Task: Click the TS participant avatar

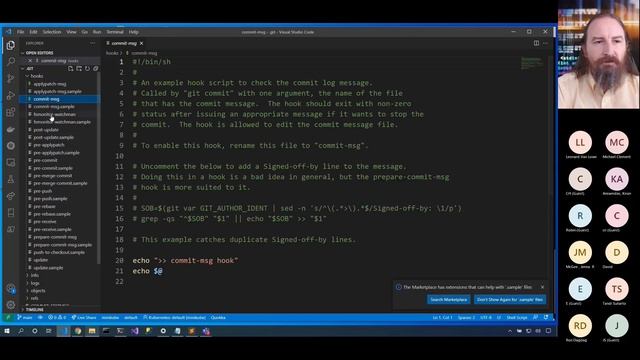Action: click(617, 289)
